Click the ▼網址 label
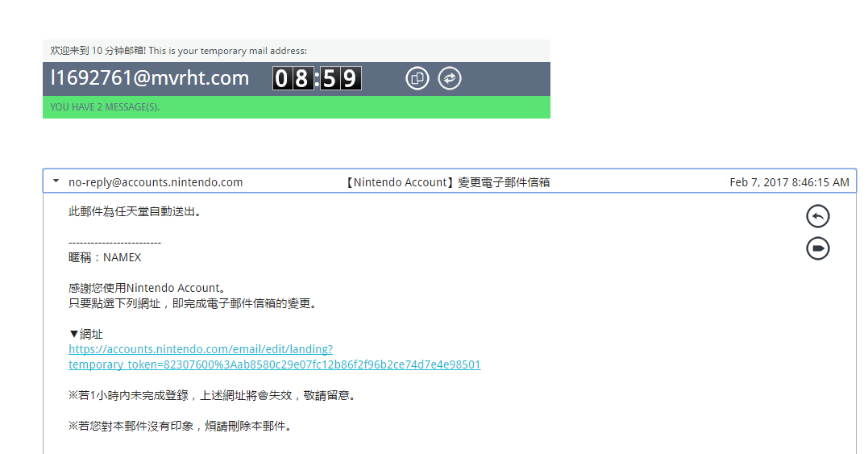This screenshot has width=868, height=454. (85, 334)
